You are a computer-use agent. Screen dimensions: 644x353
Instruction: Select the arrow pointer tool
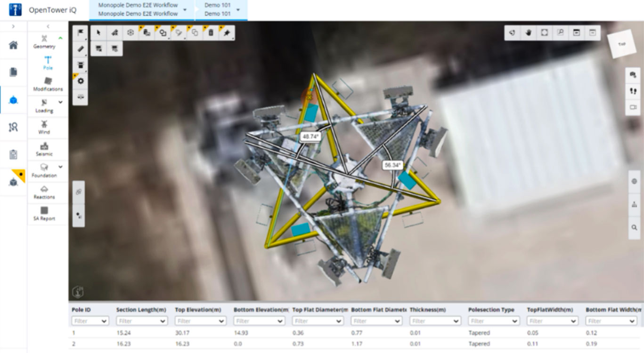pos(99,32)
